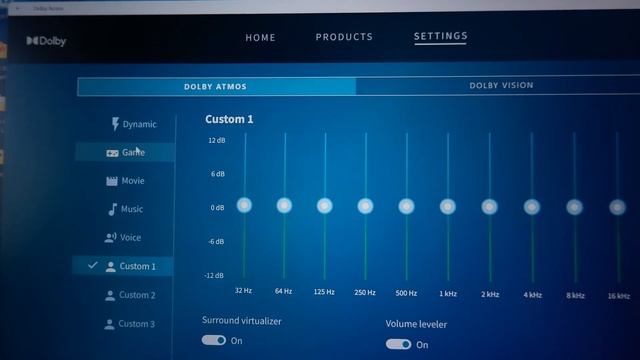Viewport: 640px width, 360px height.
Task: Click the -12 dB scale label
Action: pos(215,276)
